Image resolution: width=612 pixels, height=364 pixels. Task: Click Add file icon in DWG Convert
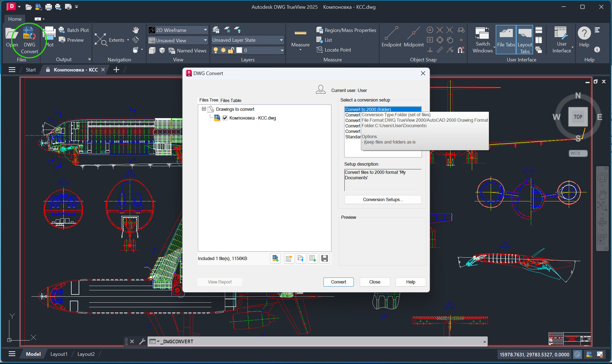[x=275, y=258]
